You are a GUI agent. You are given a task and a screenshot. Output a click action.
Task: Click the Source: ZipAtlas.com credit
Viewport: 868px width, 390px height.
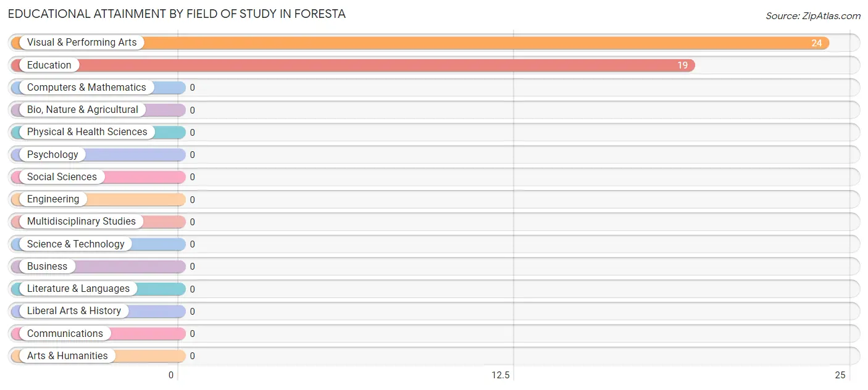(x=813, y=16)
